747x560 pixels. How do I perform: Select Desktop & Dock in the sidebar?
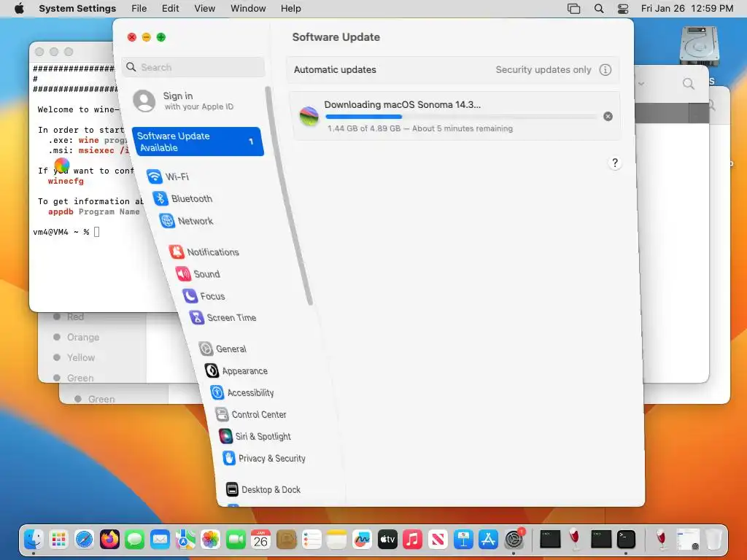pyautogui.click(x=263, y=489)
